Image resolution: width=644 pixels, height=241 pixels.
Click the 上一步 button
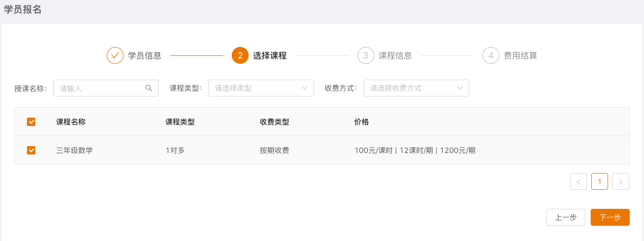tap(565, 217)
